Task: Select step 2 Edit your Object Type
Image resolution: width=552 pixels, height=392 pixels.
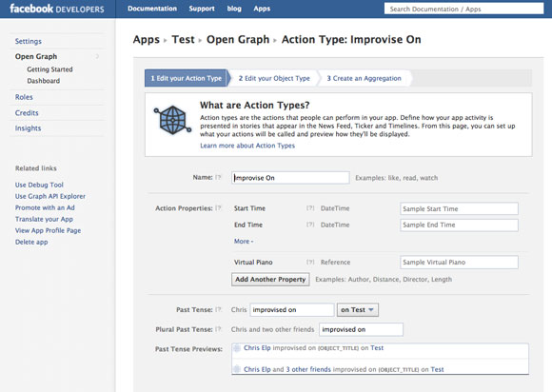Action: click(x=274, y=78)
